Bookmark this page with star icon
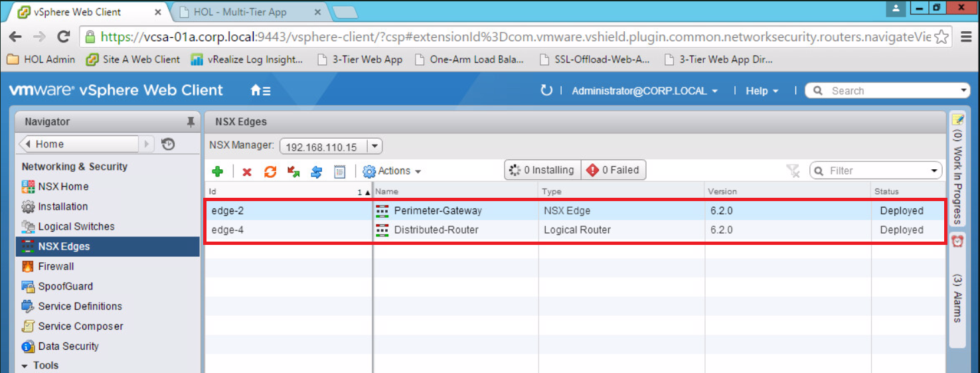980x373 pixels. tap(941, 37)
